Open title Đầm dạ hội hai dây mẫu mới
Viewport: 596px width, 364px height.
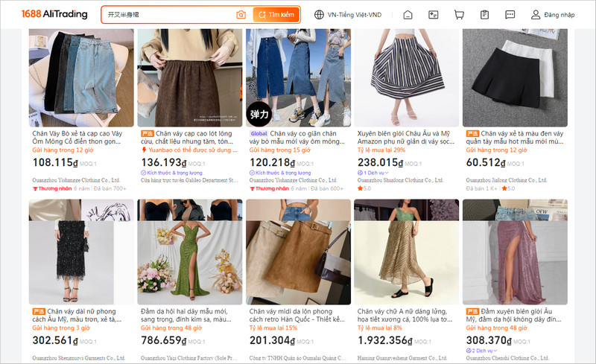[x=186, y=315]
